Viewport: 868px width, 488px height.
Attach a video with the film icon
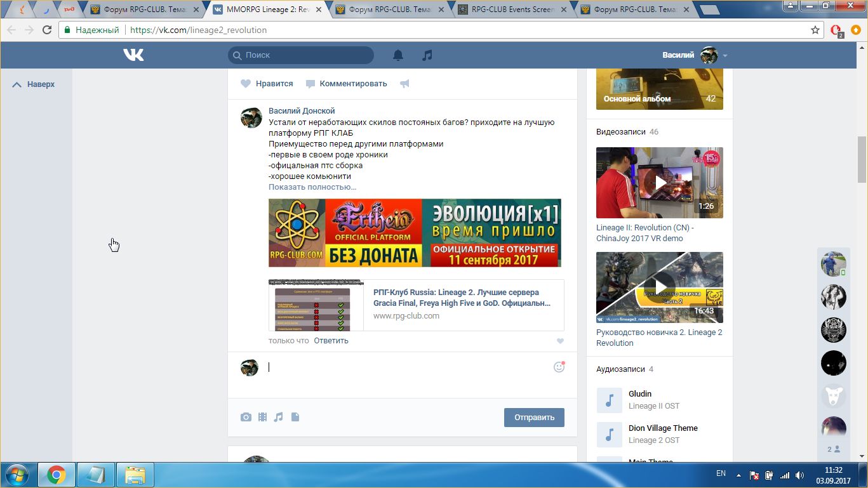[262, 417]
